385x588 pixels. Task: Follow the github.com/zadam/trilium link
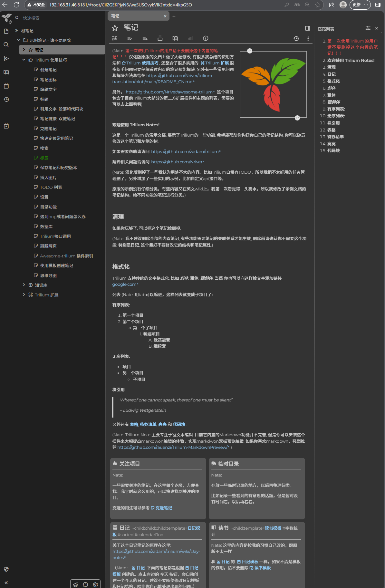tap(186, 151)
